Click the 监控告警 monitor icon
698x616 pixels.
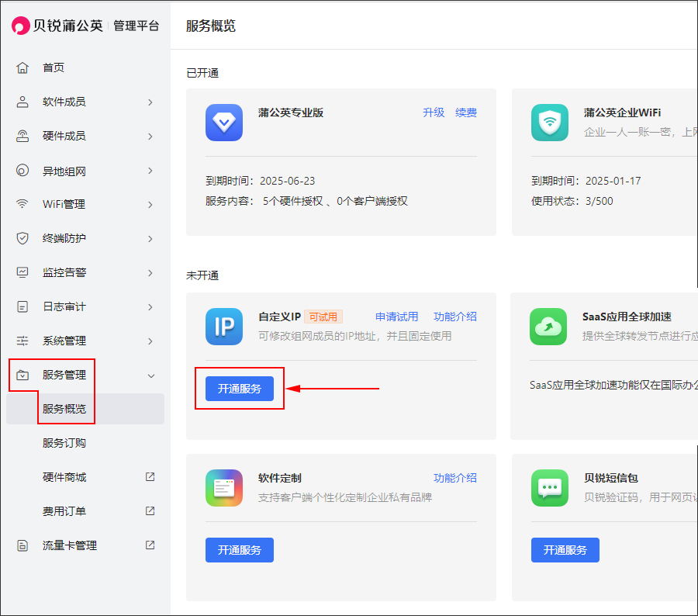pos(22,272)
